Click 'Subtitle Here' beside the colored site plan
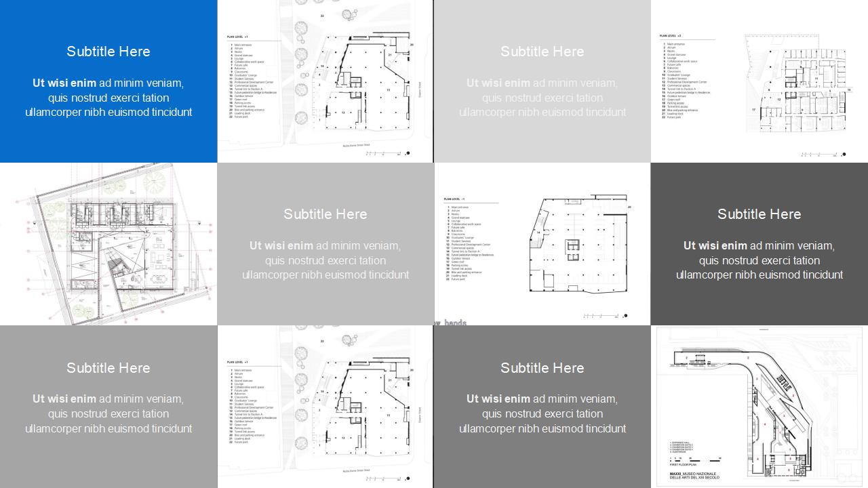Screen dimensions: 868x488 point(325,214)
